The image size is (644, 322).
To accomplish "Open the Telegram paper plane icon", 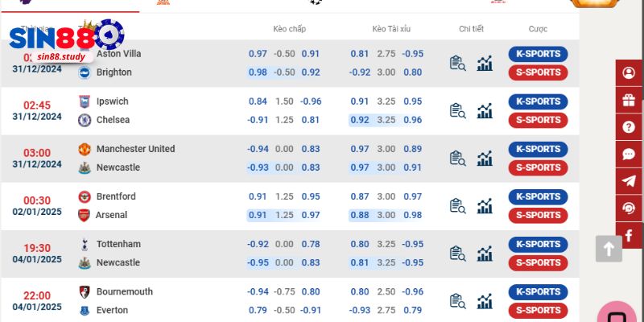I will pyautogui.click(x=629, y=181).
